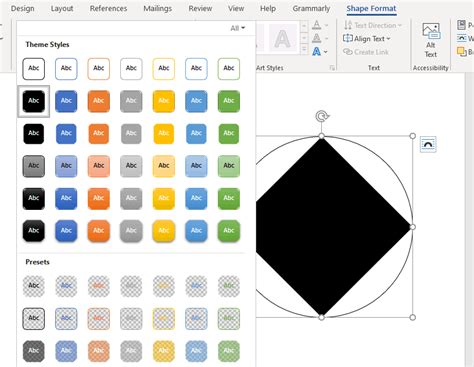Apply the semitransparent green fill preset

click(x=229, y=351)
